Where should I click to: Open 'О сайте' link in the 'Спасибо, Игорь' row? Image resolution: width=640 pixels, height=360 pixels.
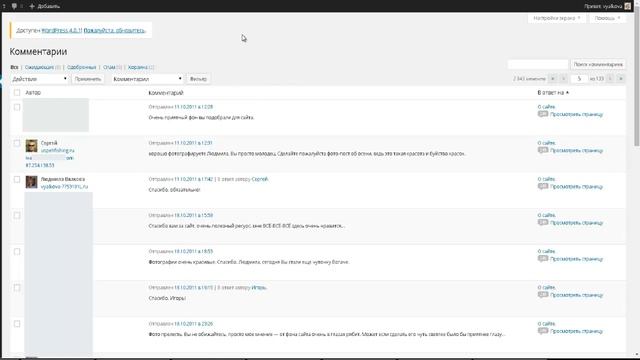[547, 287]
